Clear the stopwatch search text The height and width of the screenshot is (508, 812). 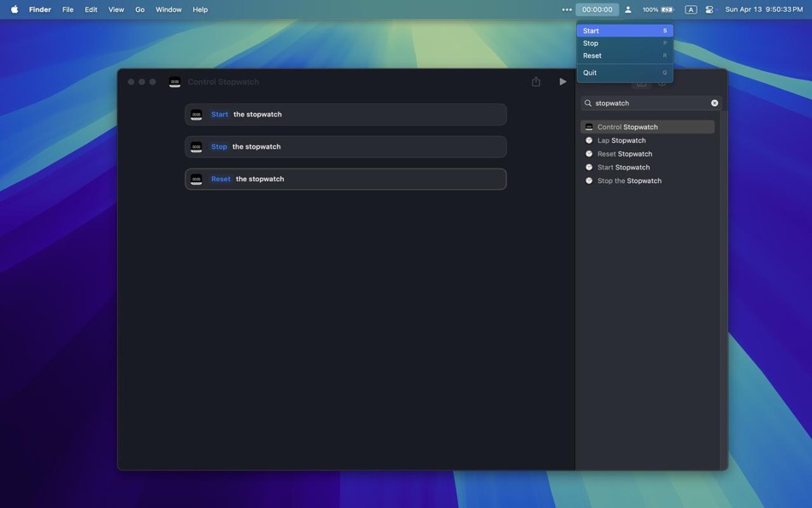(x=715, y=103)
